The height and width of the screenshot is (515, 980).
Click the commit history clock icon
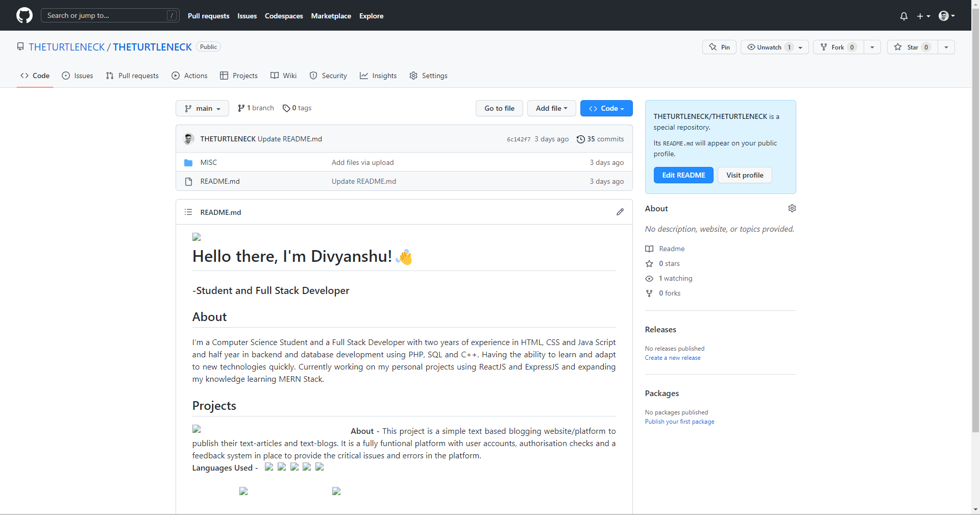click(x=581, y=139)
